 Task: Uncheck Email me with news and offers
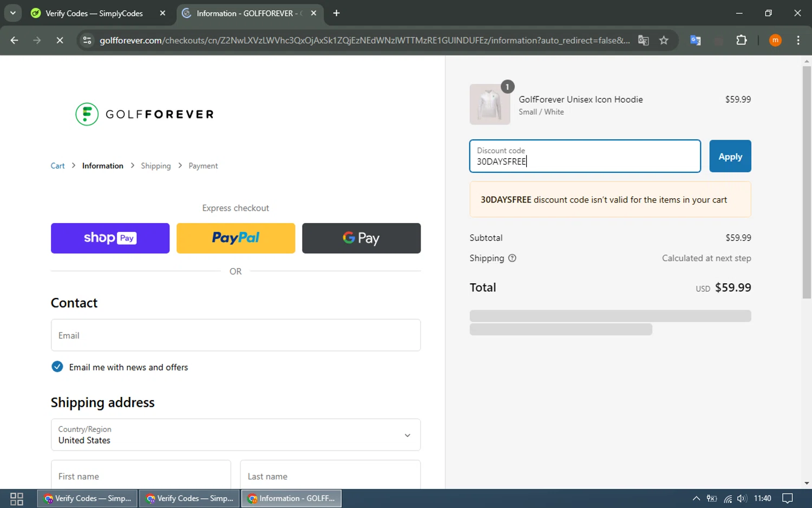point(57,367)
